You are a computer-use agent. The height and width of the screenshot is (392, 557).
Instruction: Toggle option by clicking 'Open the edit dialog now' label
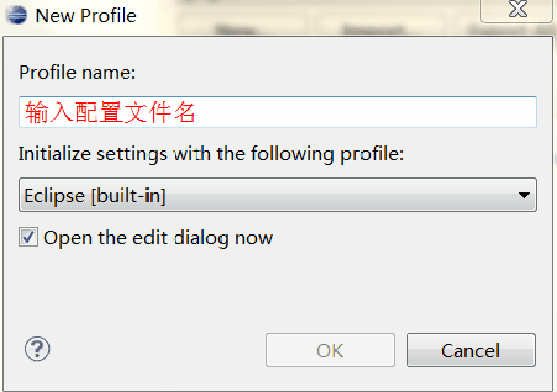point(158,237)
